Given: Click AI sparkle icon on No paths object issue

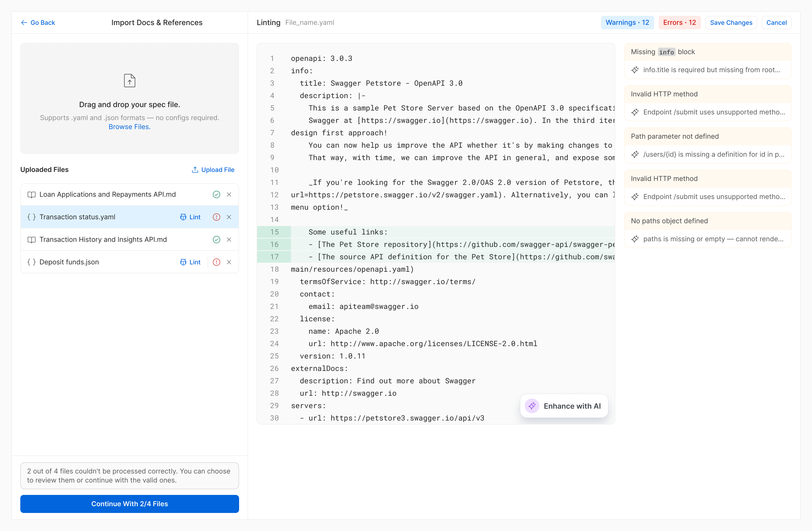Looking at the screenshot, I should (635, 239).
